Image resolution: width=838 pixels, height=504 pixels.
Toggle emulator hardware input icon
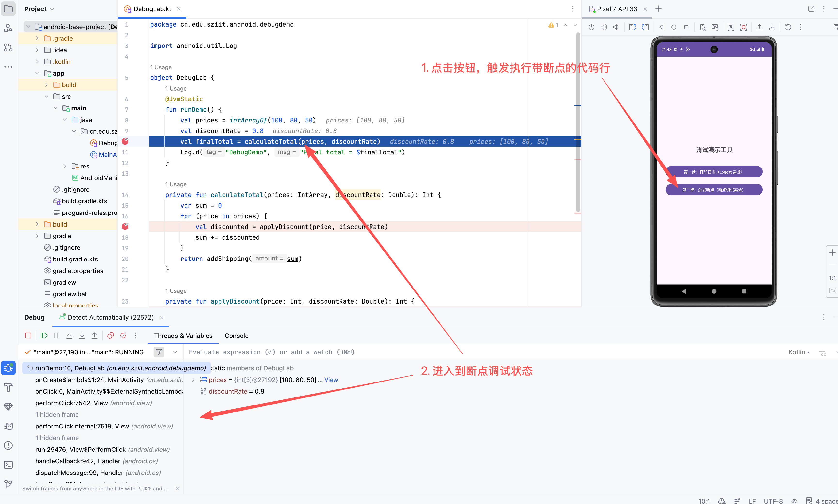715,27
